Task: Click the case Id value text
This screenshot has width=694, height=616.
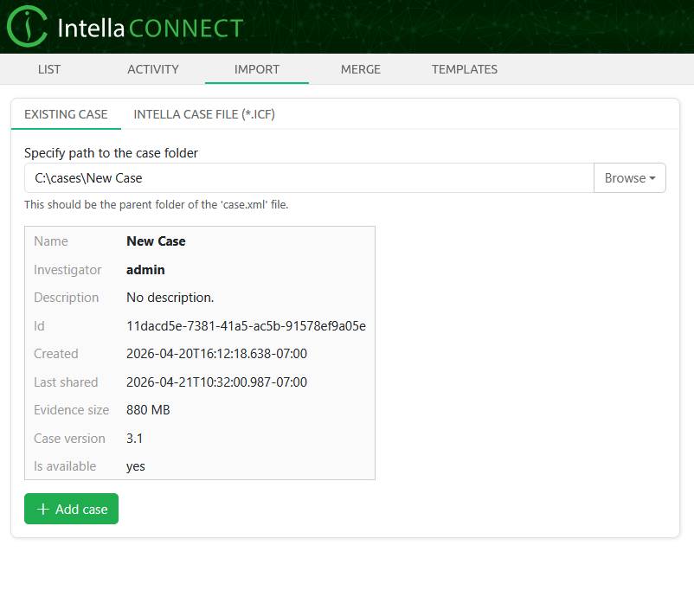Action: point(246,326)
